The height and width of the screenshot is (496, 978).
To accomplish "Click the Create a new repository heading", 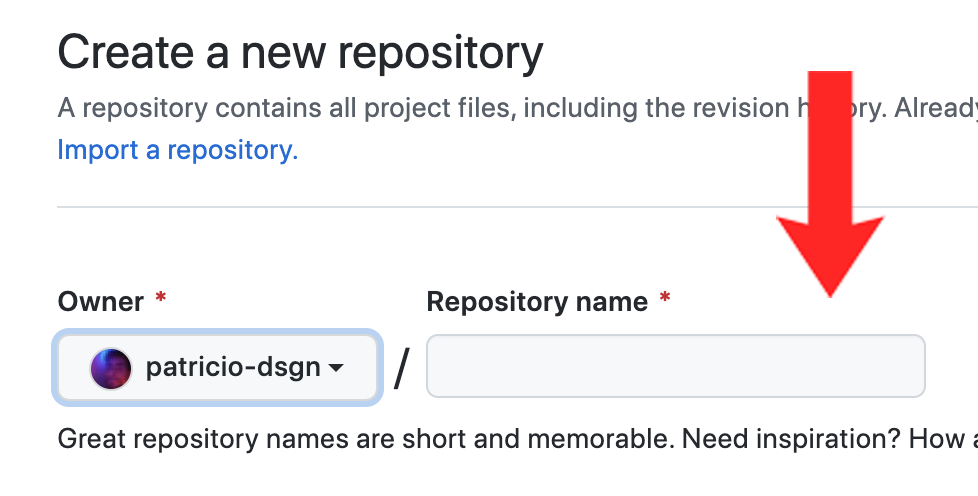I will 300,52.
